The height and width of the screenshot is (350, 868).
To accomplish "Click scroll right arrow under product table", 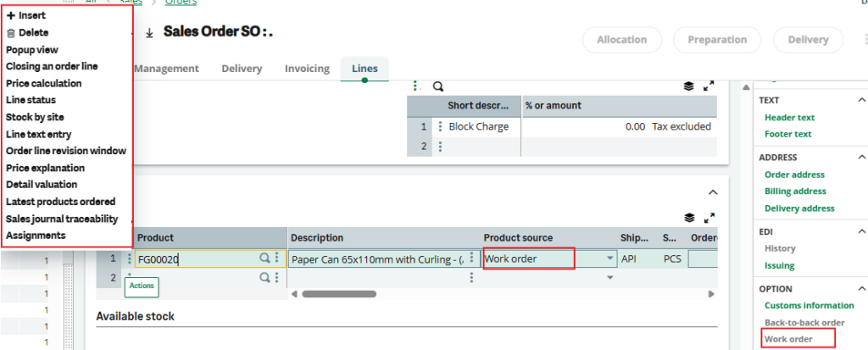I will pos(711,294).
